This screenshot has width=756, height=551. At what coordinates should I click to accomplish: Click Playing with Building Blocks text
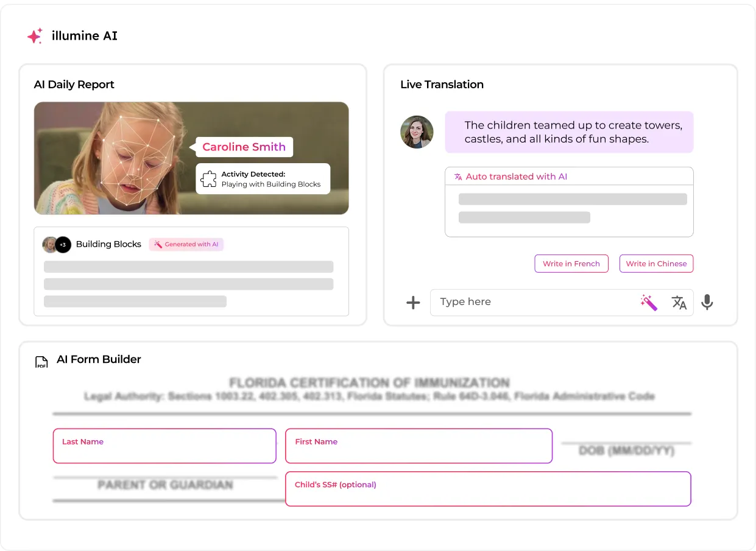click(x=271, y=184)
